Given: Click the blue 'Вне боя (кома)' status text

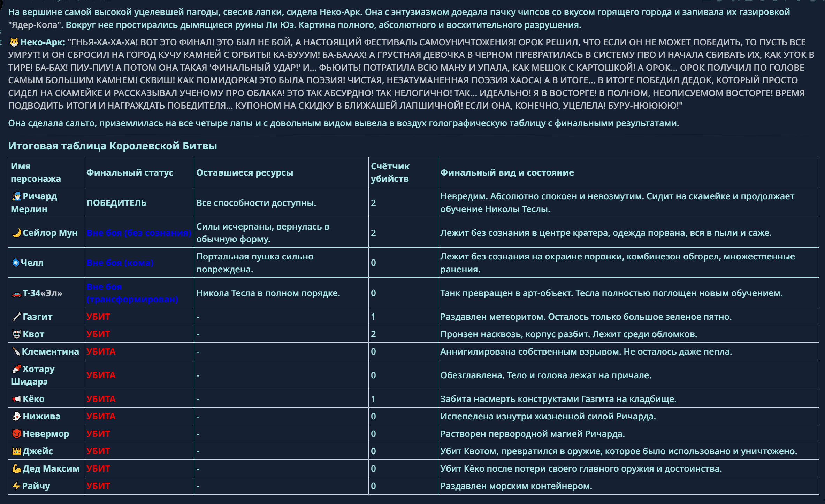Looking at the screenshot, I should coord(120,263).
